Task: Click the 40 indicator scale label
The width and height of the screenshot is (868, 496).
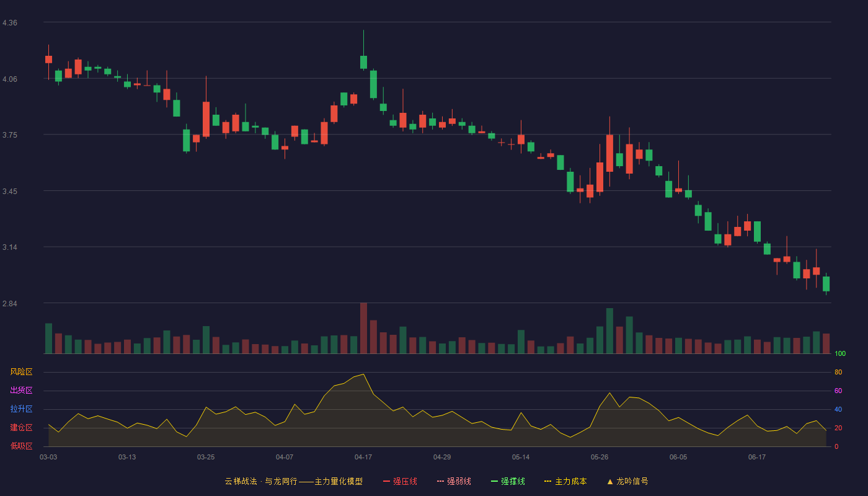Action: pyautogui.click(x=838, y=409)
